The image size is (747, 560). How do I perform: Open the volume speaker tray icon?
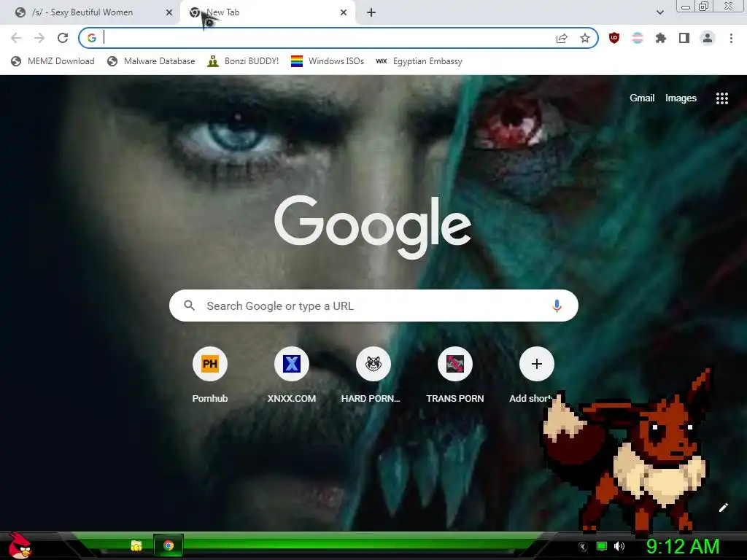(619, 547)
